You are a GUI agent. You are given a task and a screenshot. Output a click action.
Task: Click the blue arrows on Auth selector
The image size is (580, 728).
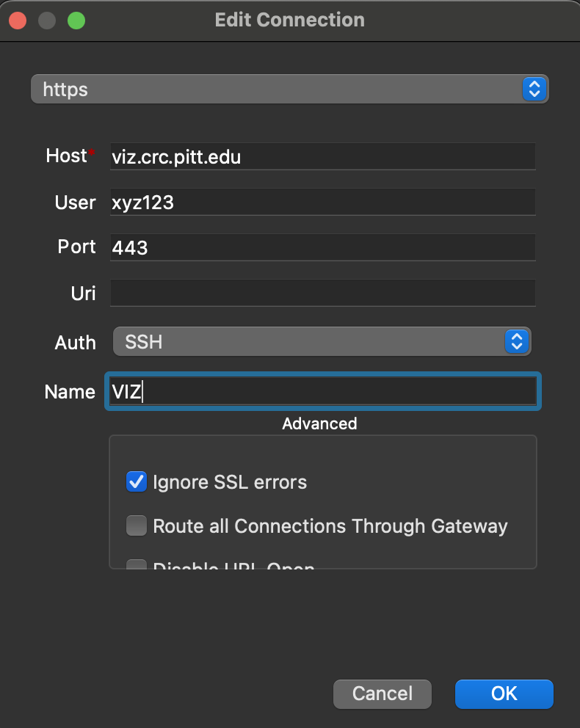[517, 342]
